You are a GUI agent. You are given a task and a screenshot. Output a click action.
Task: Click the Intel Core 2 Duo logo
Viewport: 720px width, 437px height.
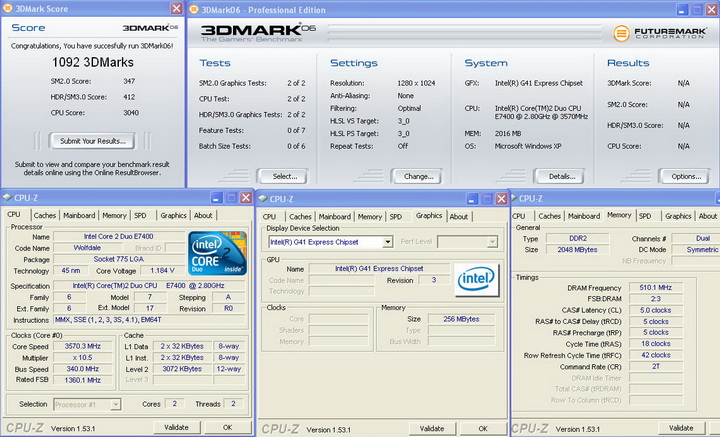point(217,253)
